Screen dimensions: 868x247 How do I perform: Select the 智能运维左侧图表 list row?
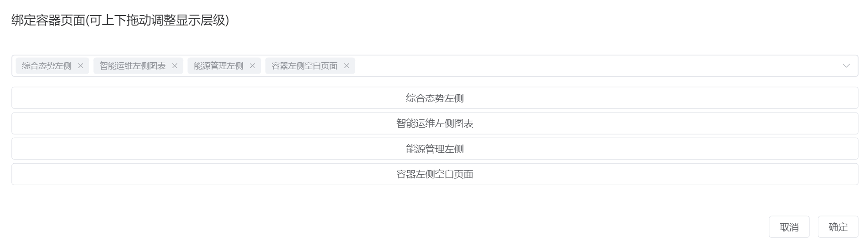coord(435,123)
